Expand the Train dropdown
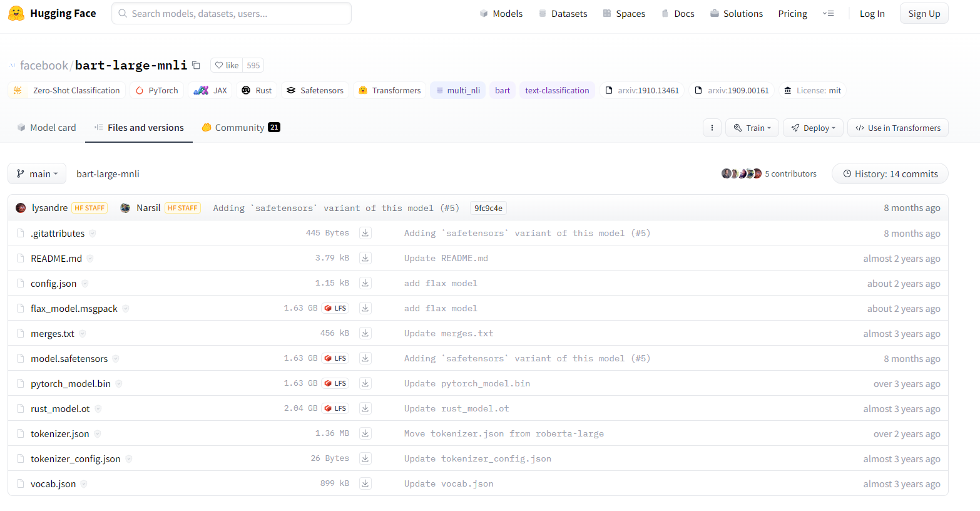The width and height of the screenshot is (980, 511). click(752, 128)
